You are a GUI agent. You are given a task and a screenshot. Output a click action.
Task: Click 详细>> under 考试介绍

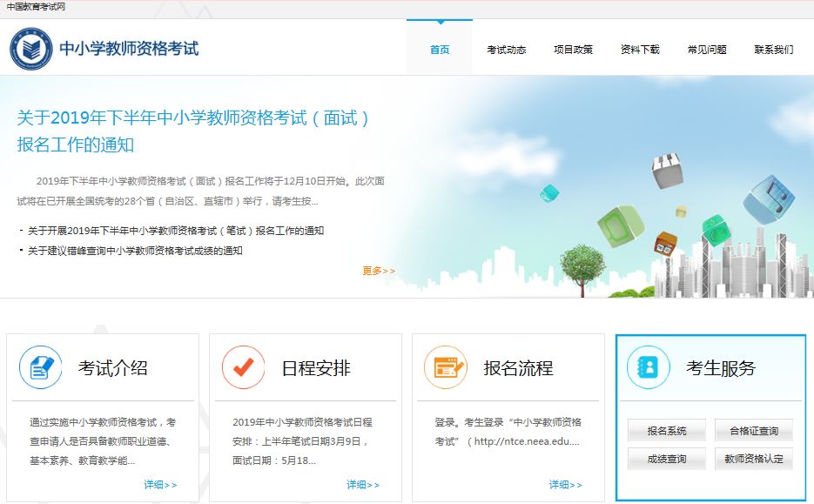tap(160, 485)
